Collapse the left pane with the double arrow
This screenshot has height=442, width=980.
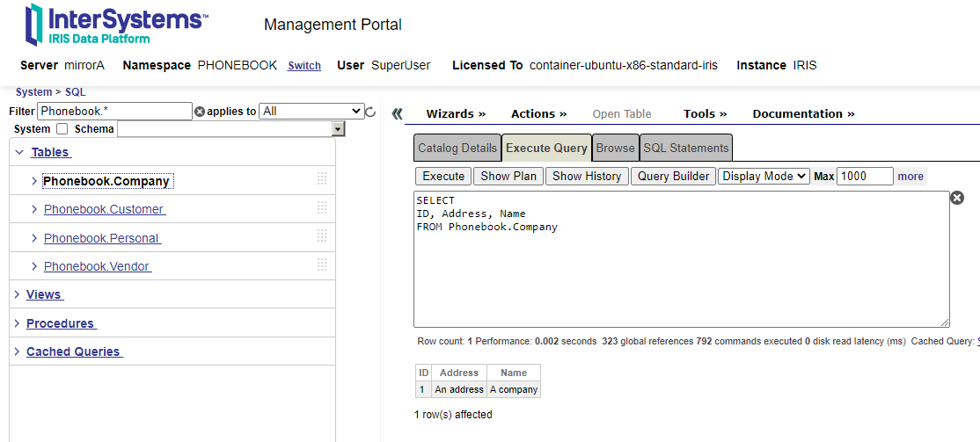(x=397, y=113)
